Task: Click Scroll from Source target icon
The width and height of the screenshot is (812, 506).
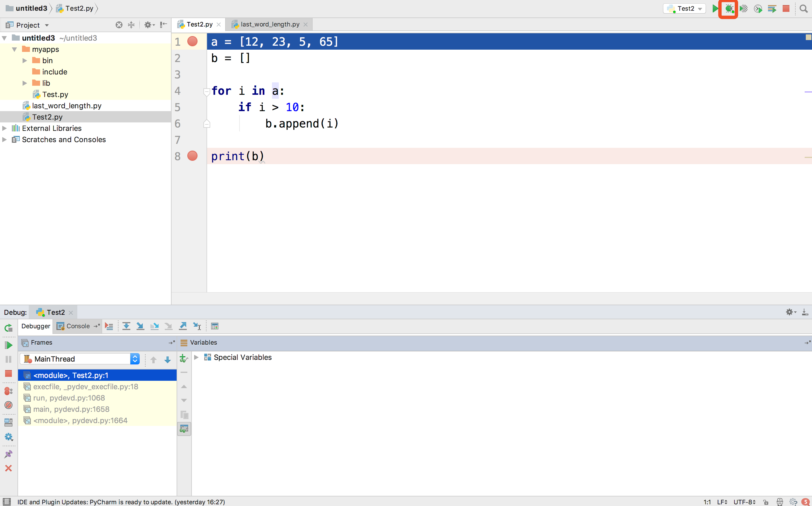Action: (119, 25)
